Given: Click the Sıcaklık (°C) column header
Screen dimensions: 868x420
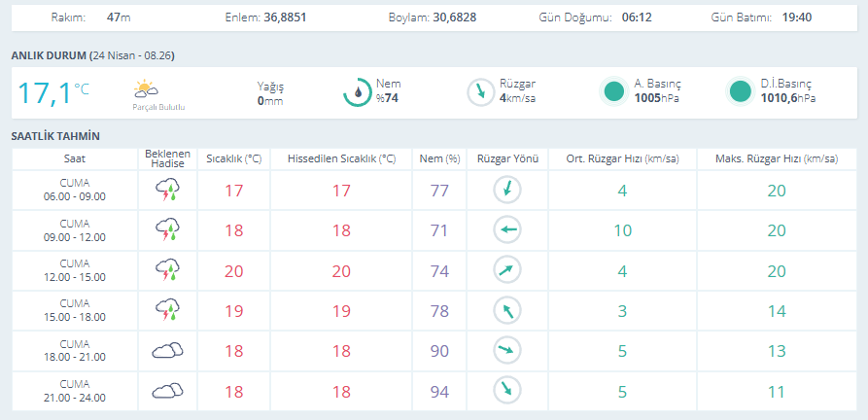Looking at the screenshot, I should (x=233, y=158).
